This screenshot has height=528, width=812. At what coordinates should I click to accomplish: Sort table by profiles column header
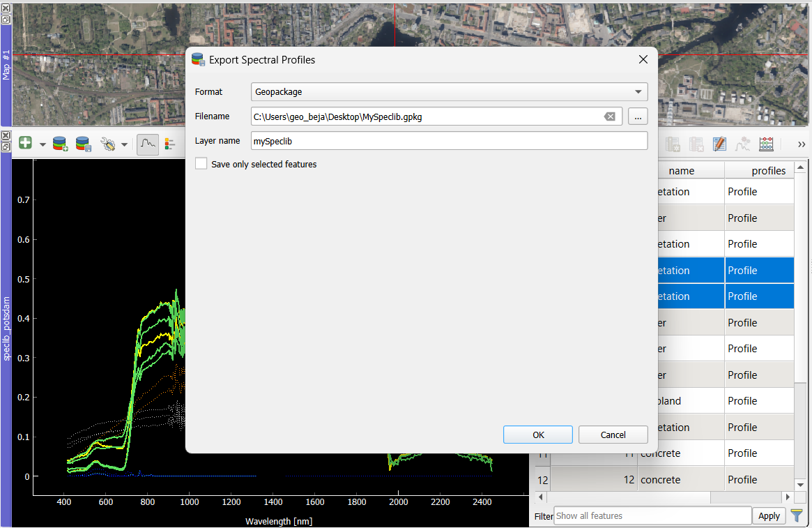coord(759,170)
